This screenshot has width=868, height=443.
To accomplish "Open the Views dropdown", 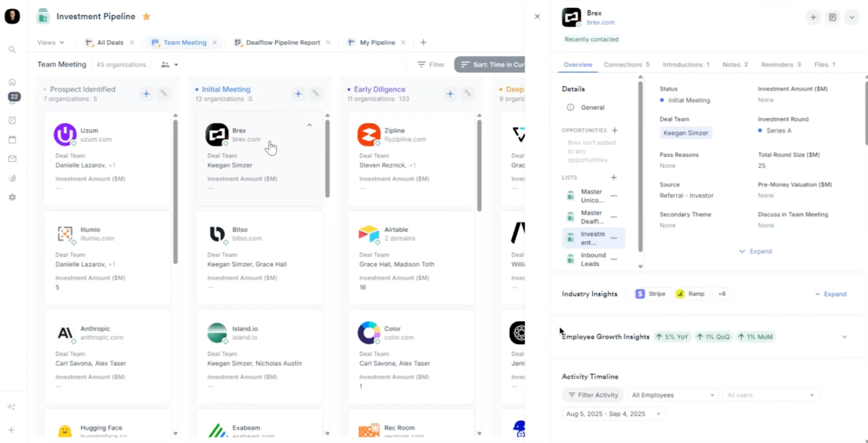I will pyautogui.click(x=50, y=42).
